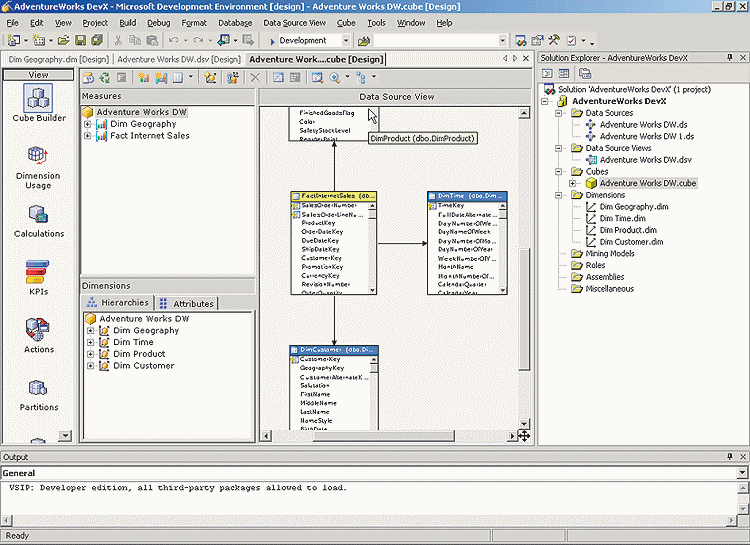Viewport: 750px width, 545px height.
Task: Click the Undo toolbar icon
Action: (174, 41)
